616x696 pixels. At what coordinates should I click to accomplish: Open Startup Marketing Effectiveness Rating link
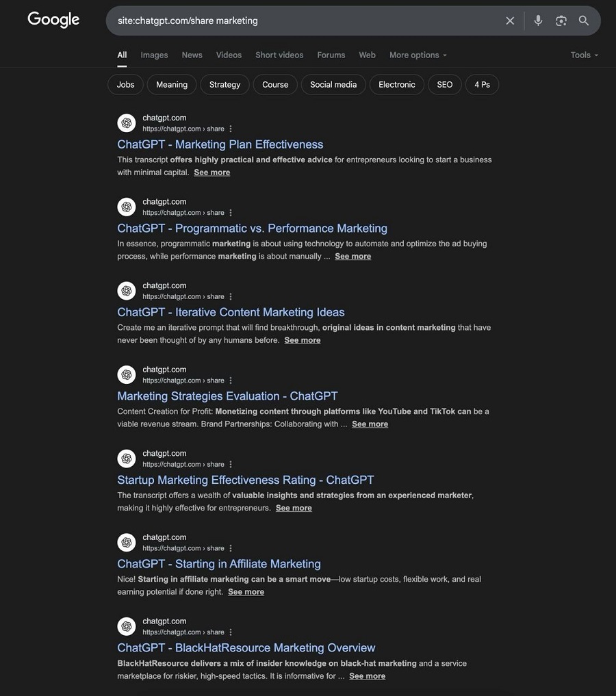(246, 480)
